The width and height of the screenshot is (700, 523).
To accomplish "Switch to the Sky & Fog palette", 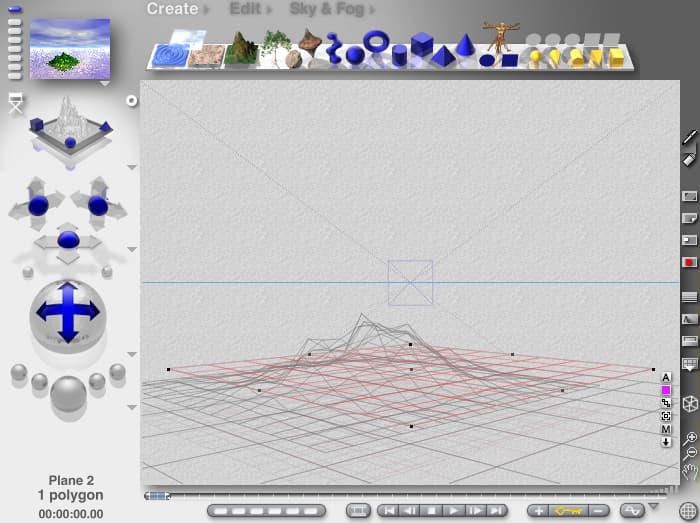I will 326,9.
